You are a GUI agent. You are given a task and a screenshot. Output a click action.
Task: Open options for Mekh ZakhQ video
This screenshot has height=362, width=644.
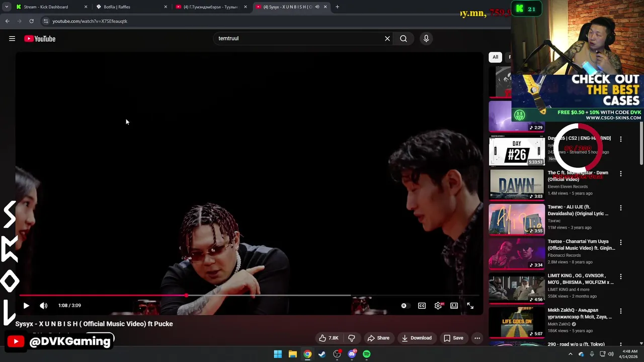[621, 311]
